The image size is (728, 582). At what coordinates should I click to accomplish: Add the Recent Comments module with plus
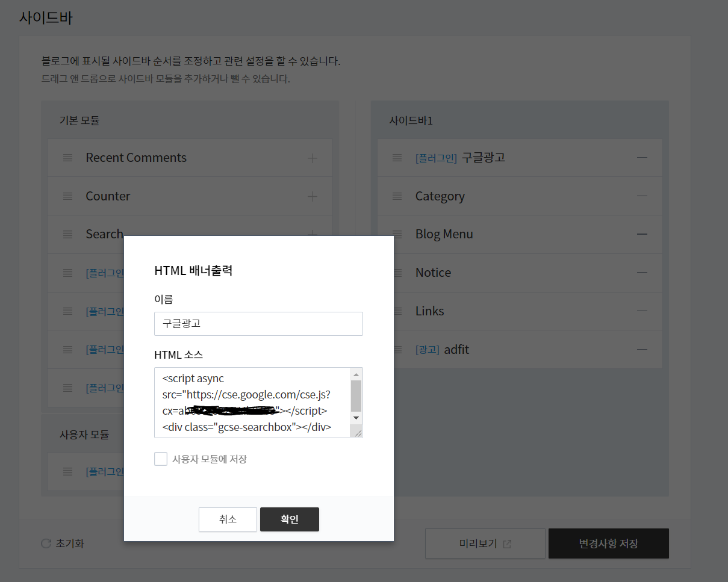click(x=312, y=158)
